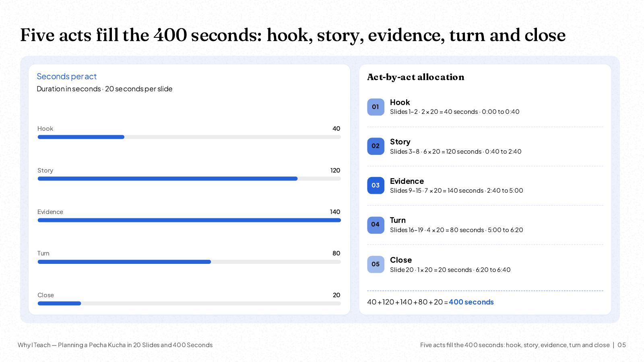Click the "Hook" heading in the allocation list

pos(400,103)
